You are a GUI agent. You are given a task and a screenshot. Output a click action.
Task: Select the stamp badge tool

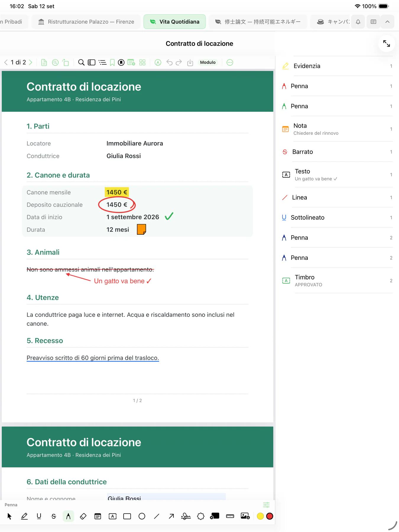click(201, 516)
